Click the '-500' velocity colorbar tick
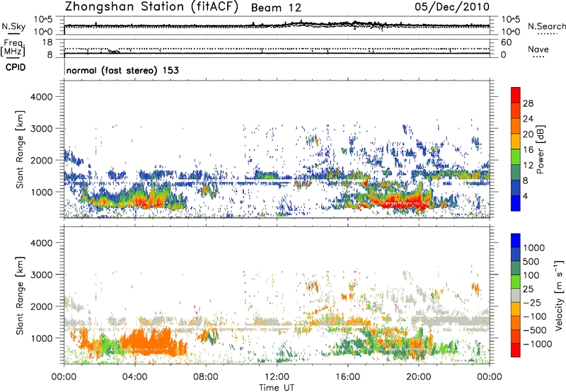The width and height of the screenshot is (566, 392). (x=534, y=330)
